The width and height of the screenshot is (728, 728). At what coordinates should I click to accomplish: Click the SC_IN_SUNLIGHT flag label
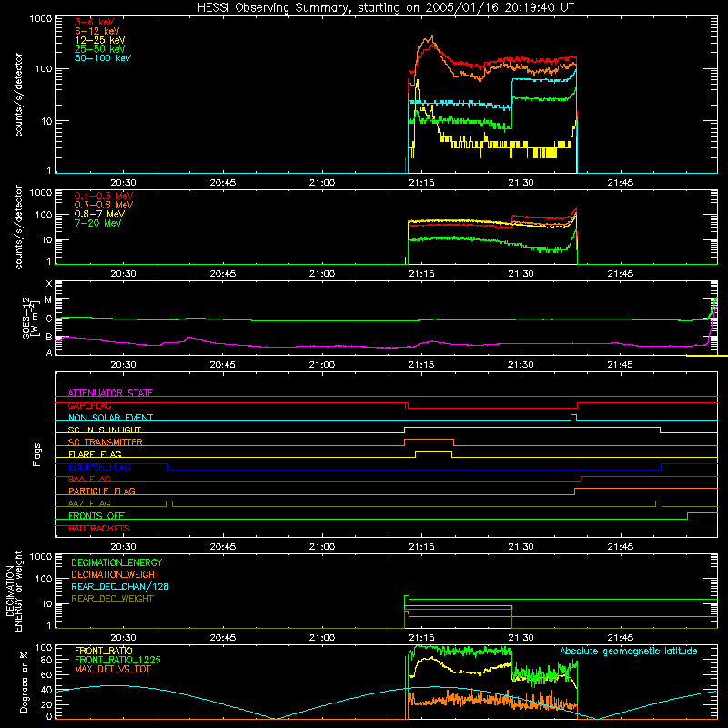[105, 430]
